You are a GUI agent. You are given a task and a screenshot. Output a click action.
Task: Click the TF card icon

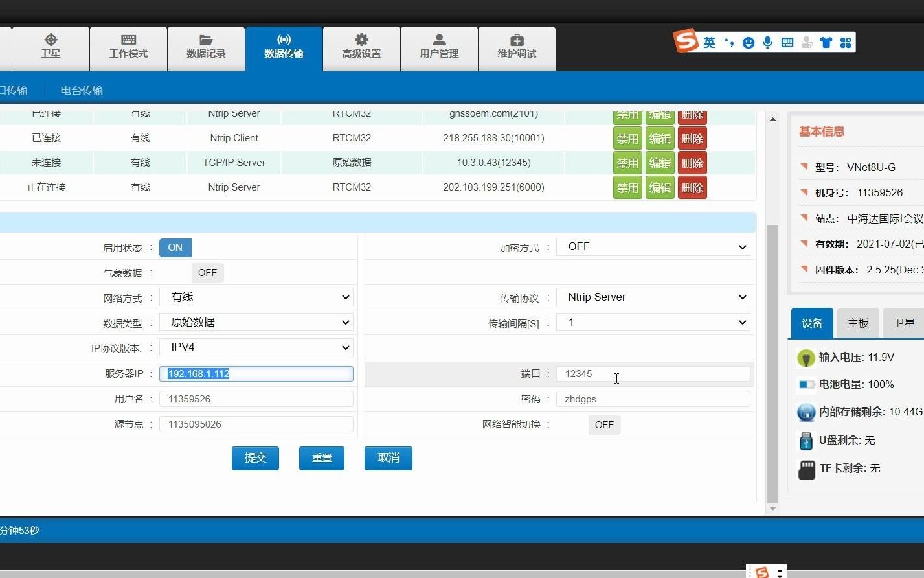807,469
